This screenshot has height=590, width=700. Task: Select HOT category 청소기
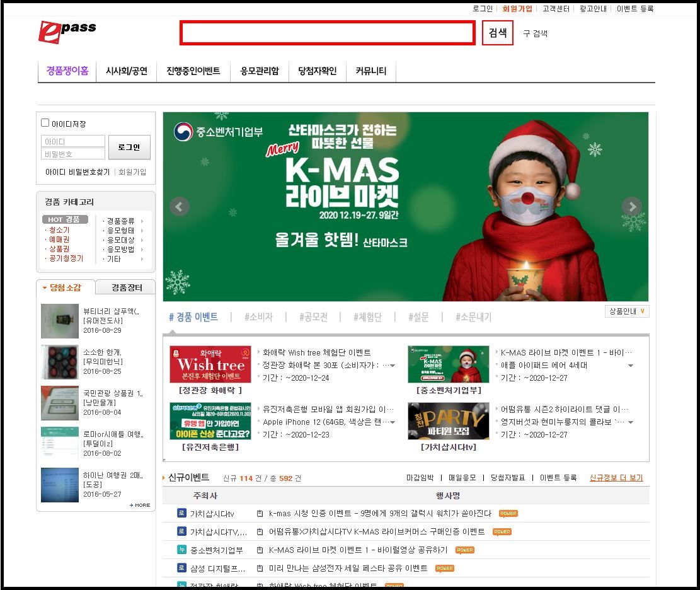click(x=59, y=230)
